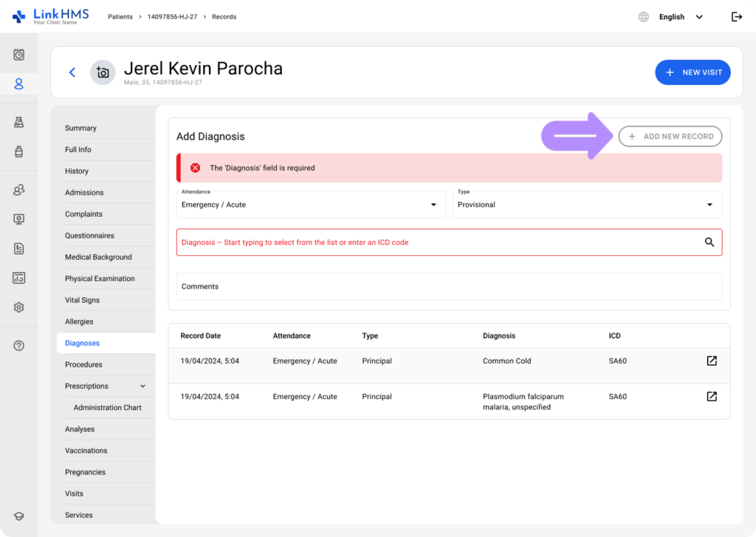
Task: Open the laboratory flask icon in sidebar
Action: (x=19, y=122)
